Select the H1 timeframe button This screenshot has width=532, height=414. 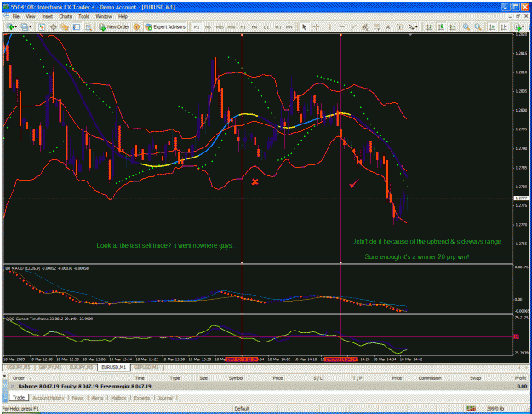click(x=243, y=26)
